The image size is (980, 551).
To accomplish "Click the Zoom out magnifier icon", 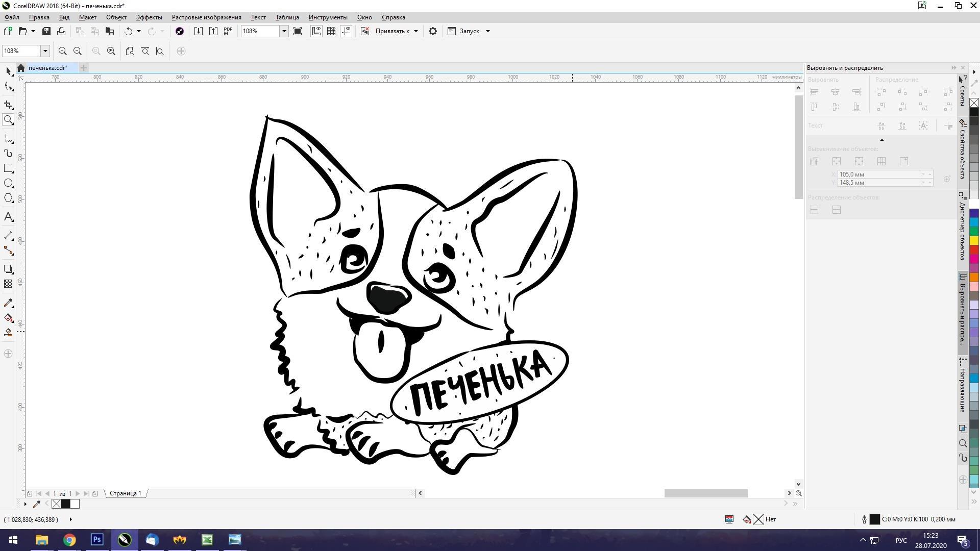I will click(78, 51).
